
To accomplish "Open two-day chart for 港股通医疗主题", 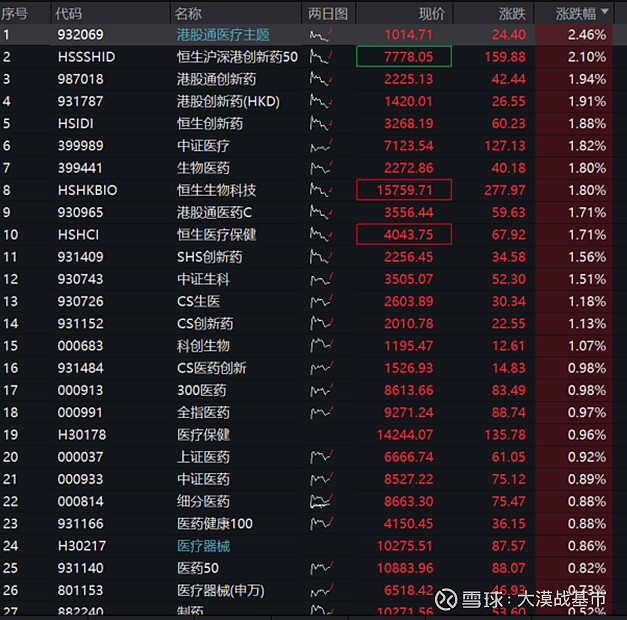I will [x=321, y=35].
